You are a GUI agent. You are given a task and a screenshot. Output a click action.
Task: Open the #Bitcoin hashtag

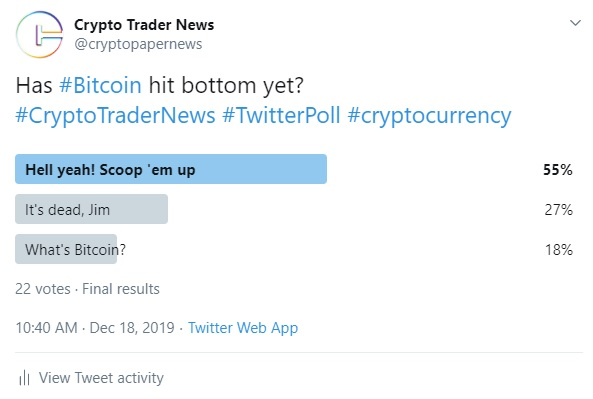100,85
